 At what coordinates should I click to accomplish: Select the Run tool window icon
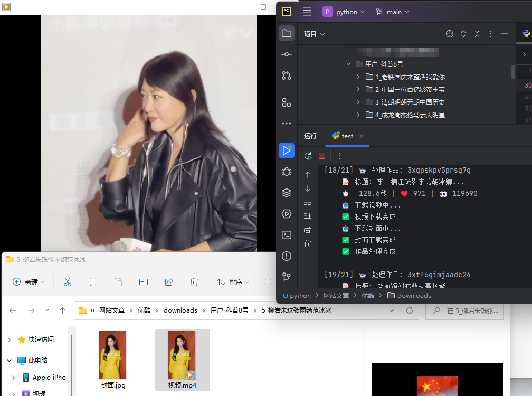tap(287, 150)
